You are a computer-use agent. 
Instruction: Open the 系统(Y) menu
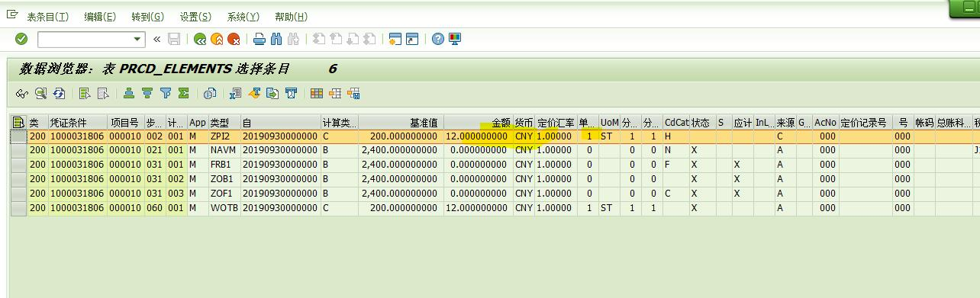[x=243, y=17]
